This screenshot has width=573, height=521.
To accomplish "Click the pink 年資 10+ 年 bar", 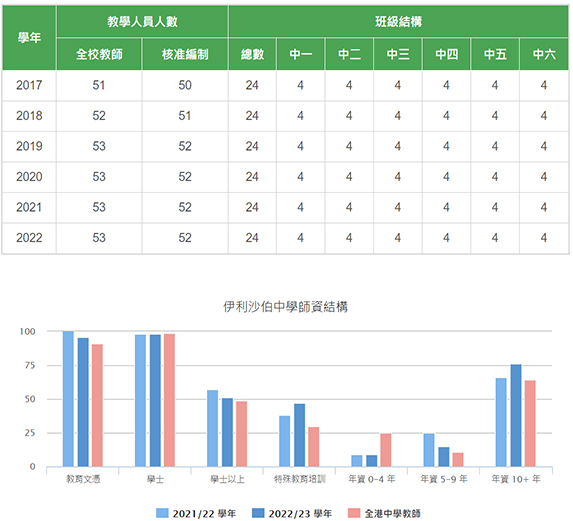I will [530, 423].
